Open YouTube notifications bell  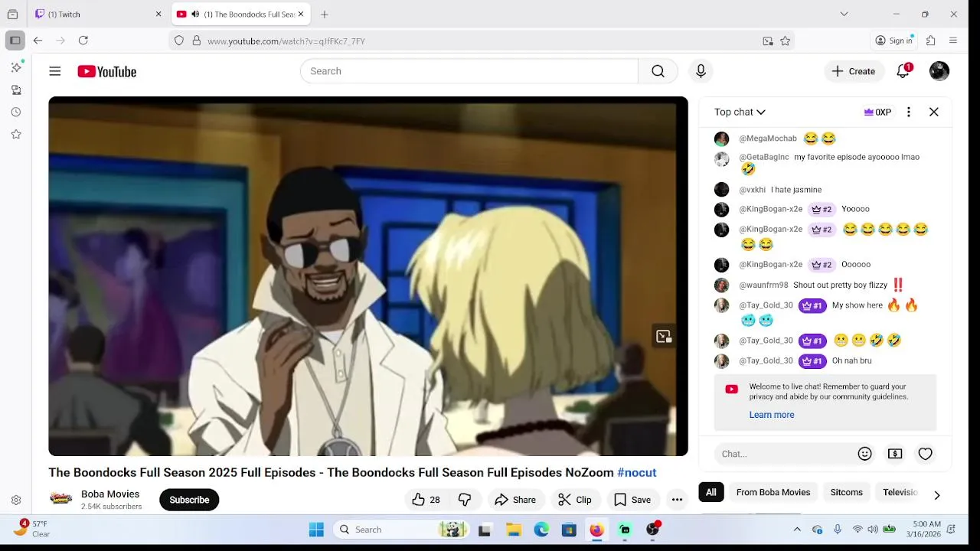[903, 71]
